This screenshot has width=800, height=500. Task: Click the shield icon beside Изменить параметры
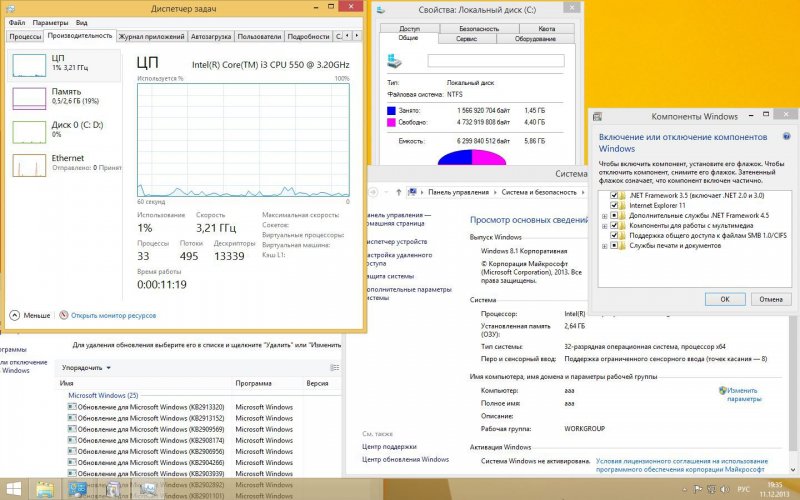722,390
